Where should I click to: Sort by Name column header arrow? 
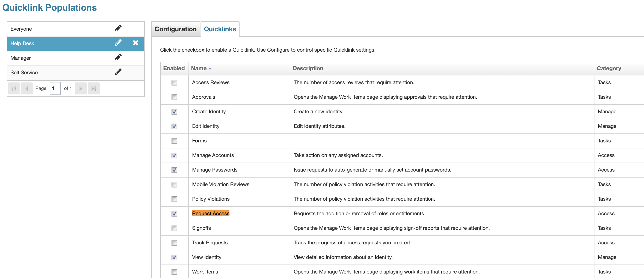click(210, 69)
